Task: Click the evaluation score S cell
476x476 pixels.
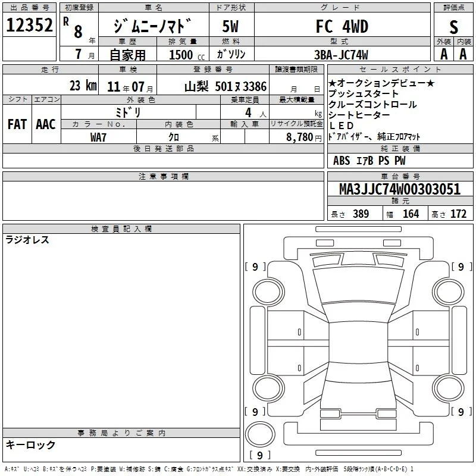Action: (x=453, y=26)
